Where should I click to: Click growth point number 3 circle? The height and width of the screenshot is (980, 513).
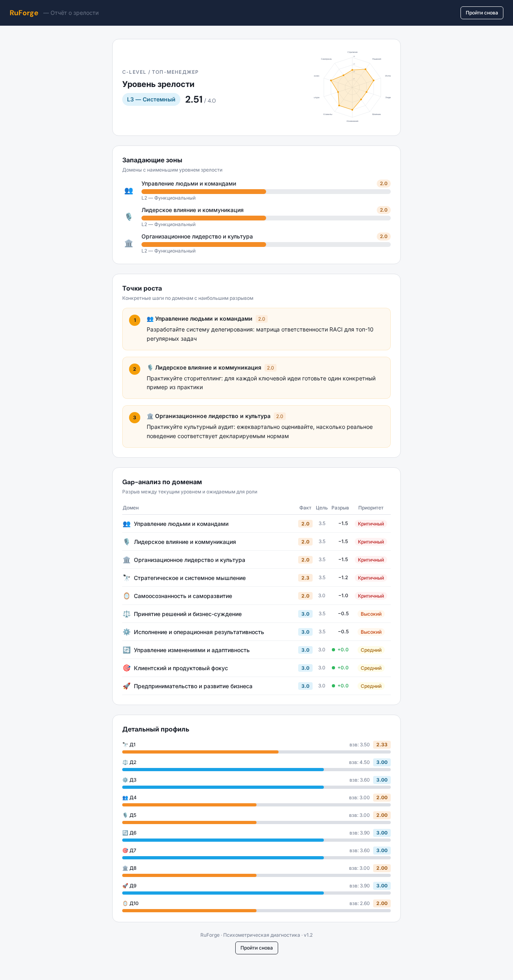pos(135,418)
